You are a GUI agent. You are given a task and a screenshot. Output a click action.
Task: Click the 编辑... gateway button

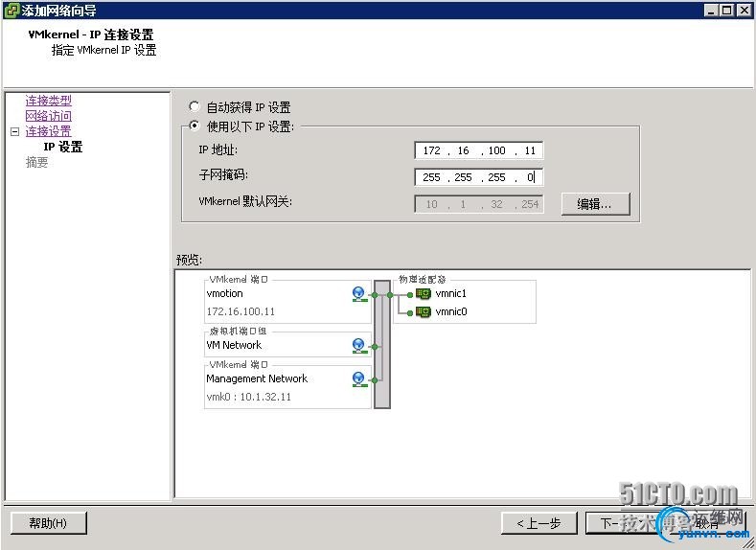click(x=595, y=204)
